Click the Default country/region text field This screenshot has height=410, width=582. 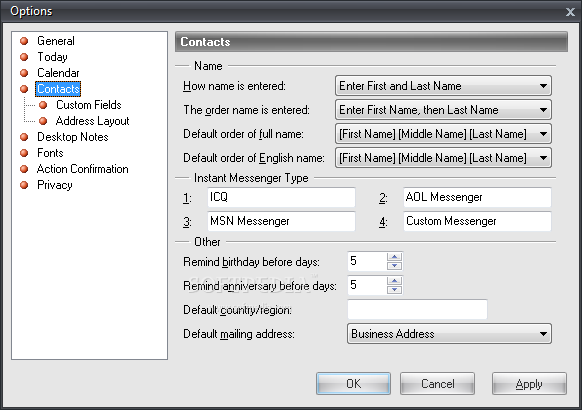pyautogui.click(x=417, y=309)
